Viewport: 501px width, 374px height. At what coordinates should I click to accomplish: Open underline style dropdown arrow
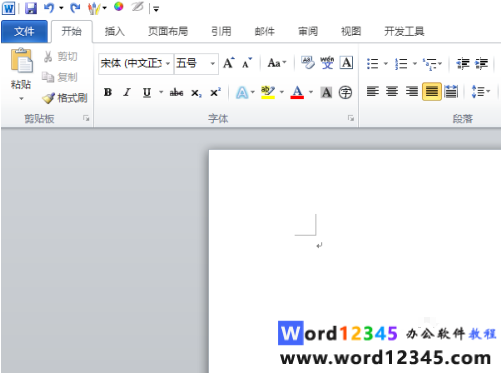[x=161, y=92]
